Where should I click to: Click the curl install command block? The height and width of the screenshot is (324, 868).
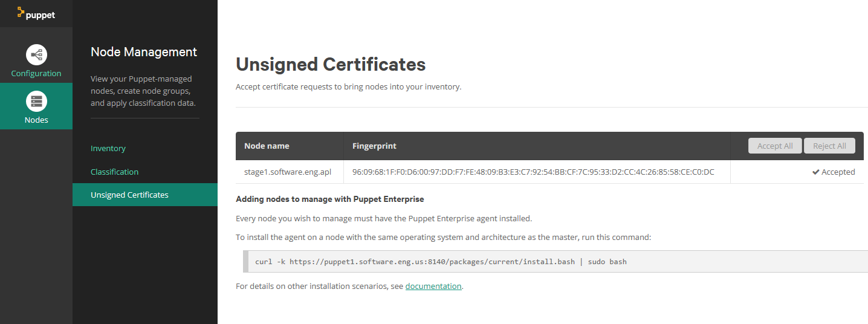coord(555,262)
